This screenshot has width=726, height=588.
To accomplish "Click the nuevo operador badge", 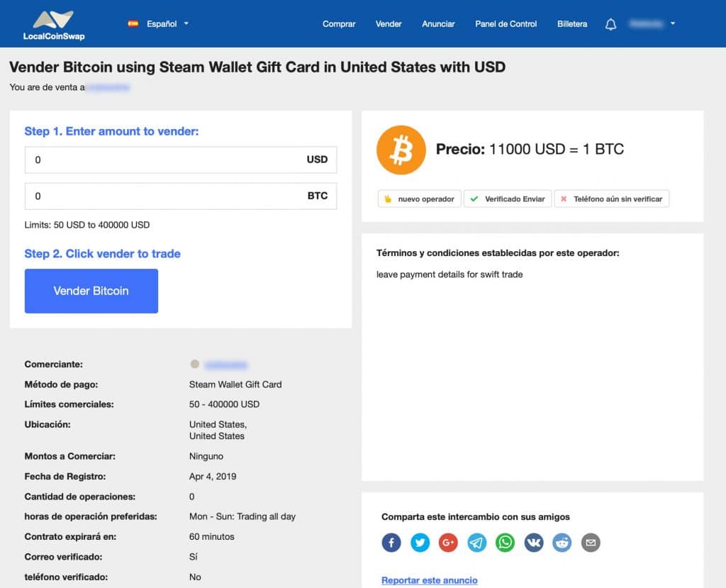I will [x=420, y=199].
